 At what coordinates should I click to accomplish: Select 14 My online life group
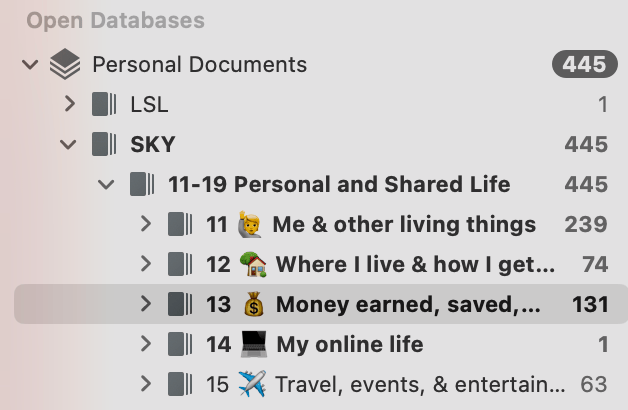click(x=349, y=344)
